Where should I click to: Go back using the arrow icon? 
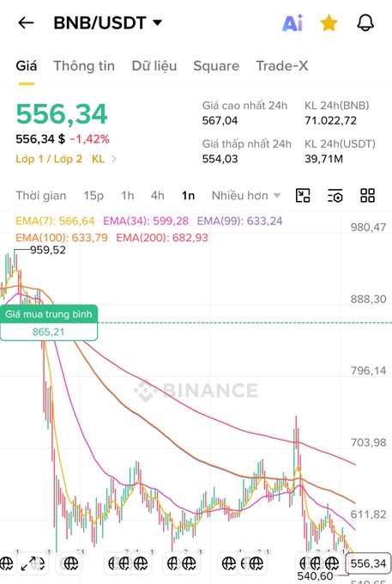point(26,23)
